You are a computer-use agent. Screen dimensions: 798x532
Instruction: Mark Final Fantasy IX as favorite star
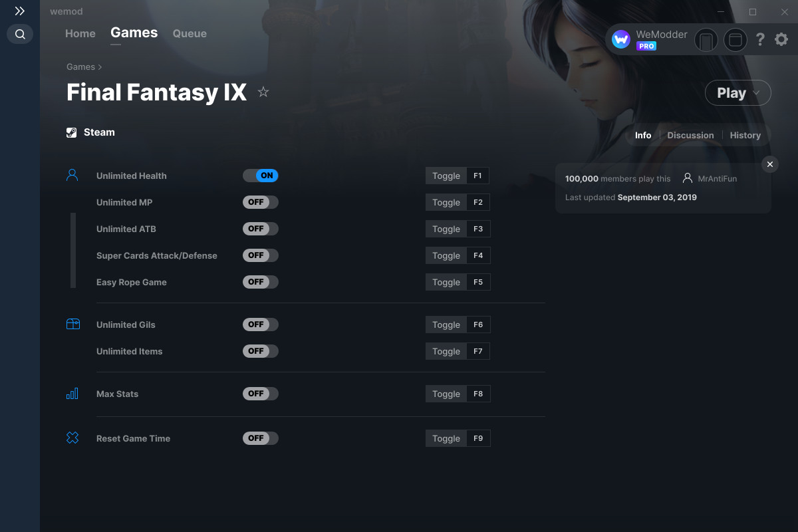tap(263, 92)
